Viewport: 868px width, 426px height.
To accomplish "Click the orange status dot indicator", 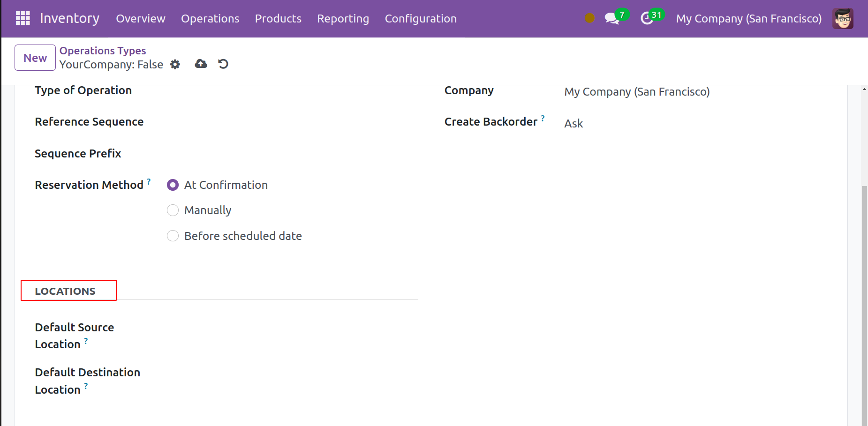I will [x=589, y=18].
